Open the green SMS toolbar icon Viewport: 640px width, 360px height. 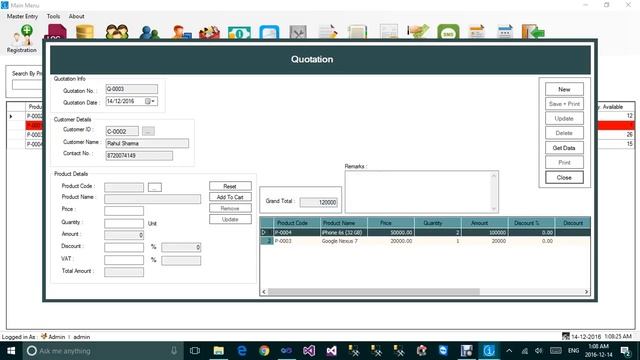click(448, 32)
